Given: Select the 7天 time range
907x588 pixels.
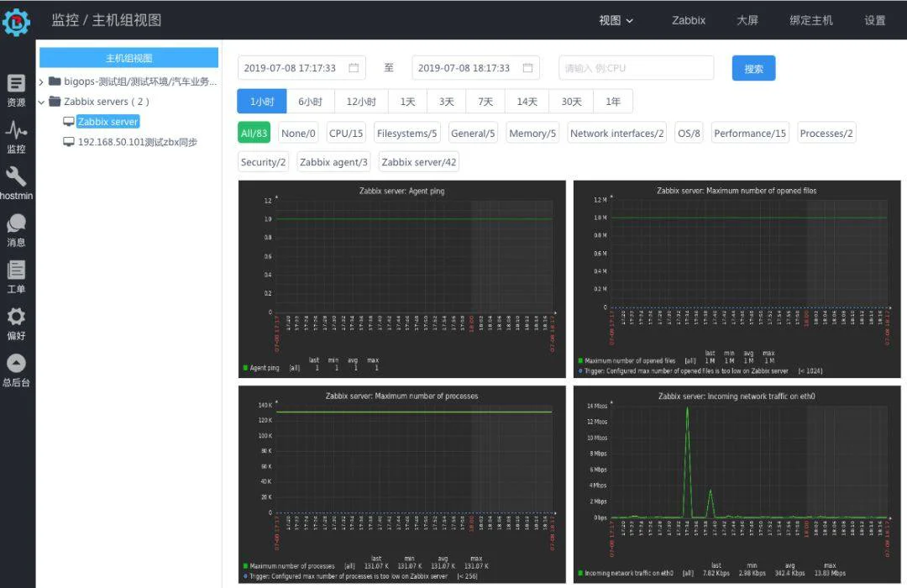Looking at the screenshot, I should [x=485, y=102].
